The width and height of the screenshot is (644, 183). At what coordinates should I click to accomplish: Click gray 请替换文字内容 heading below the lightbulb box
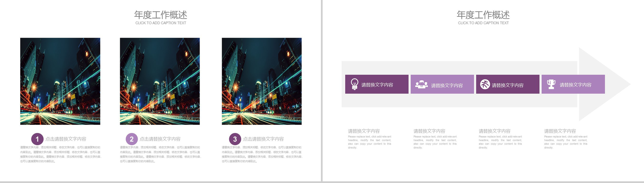point(364,131)
